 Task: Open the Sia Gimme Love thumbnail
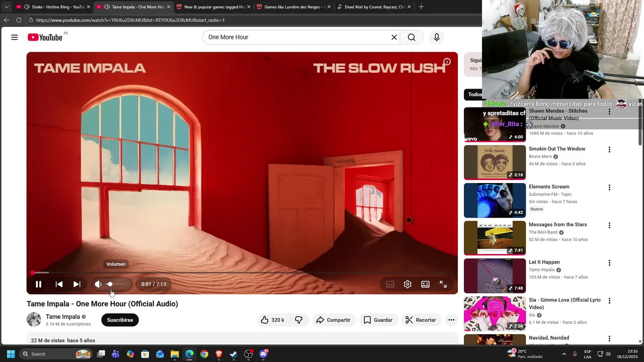(495, 314)
